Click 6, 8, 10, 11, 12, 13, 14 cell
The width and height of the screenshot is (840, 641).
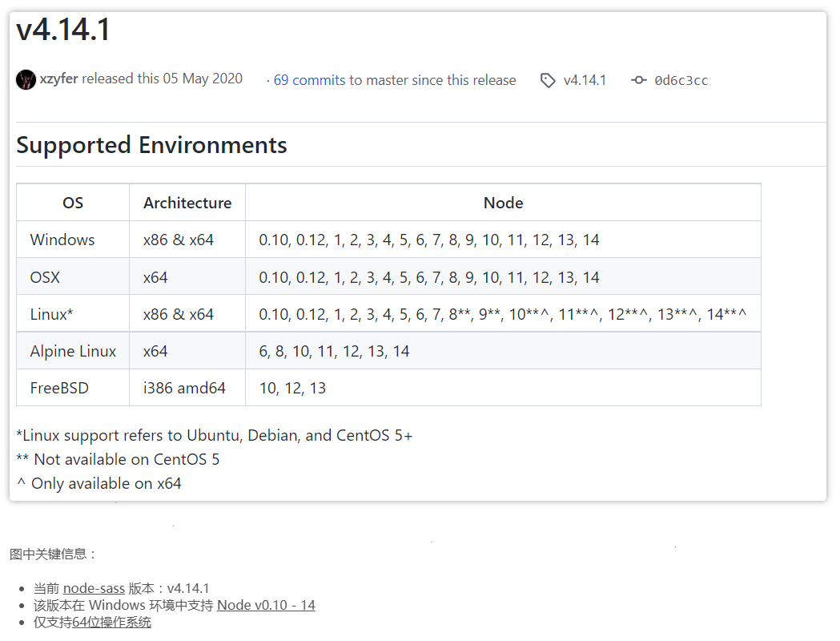coord(503,350)
